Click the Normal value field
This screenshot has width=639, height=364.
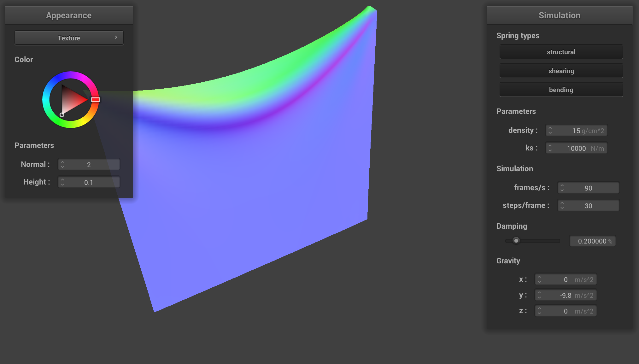click(x=89, y=164)
